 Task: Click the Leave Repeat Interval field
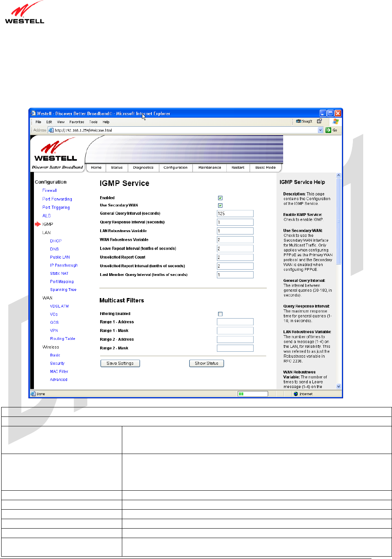pyautogui.click(x=235, y=249)
